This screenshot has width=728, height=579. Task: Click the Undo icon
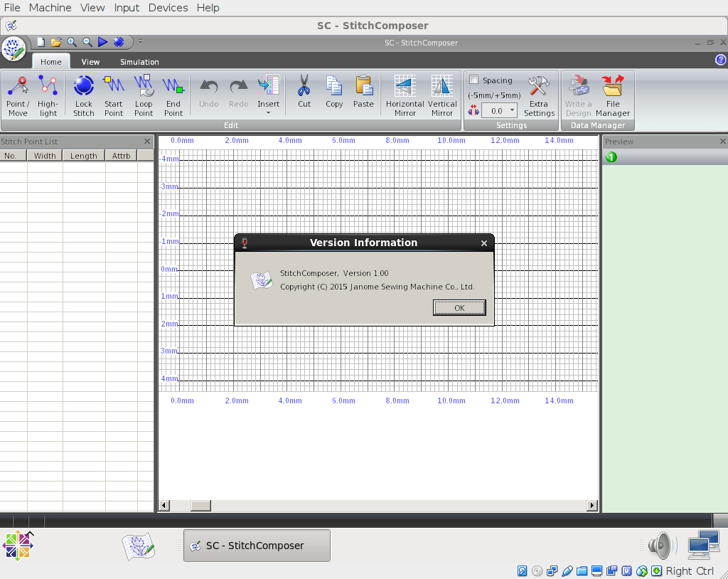point(208,87)
